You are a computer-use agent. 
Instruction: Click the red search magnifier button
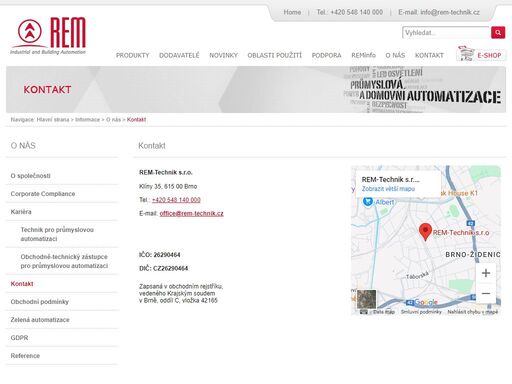tap(498, 33)
